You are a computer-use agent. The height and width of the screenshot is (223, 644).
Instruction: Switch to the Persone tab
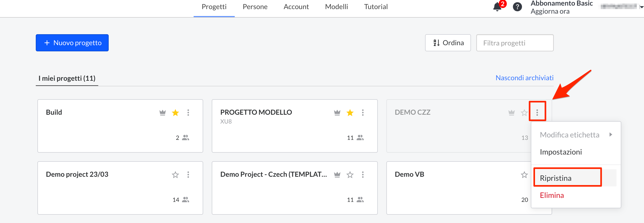pyautogui.click(x=255, y=7)
